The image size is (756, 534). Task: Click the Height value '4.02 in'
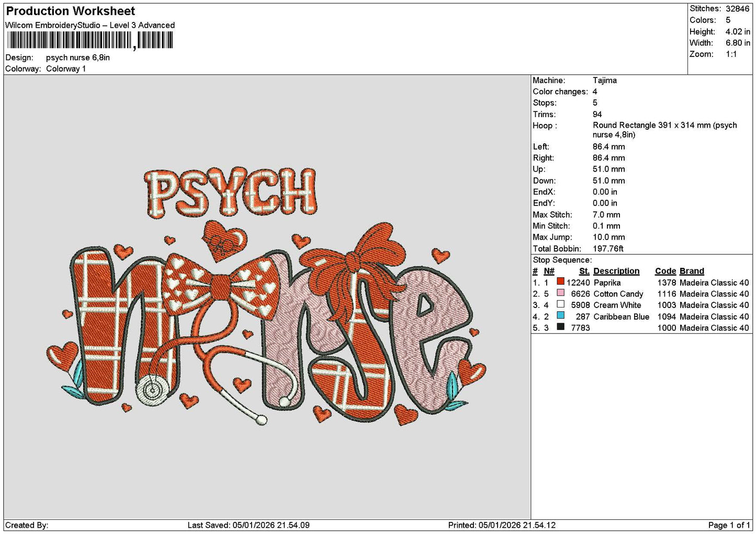point(738,32)
